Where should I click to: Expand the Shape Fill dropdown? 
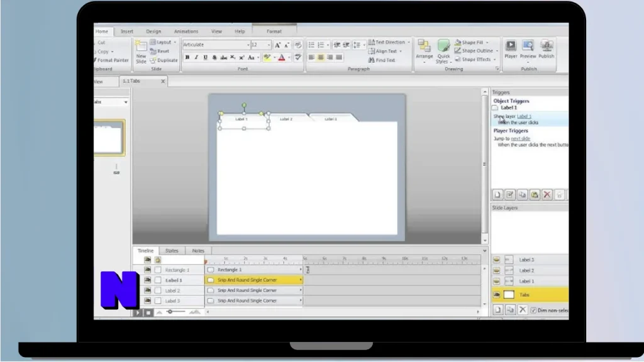pyautogui.click(x=487, y=43)
